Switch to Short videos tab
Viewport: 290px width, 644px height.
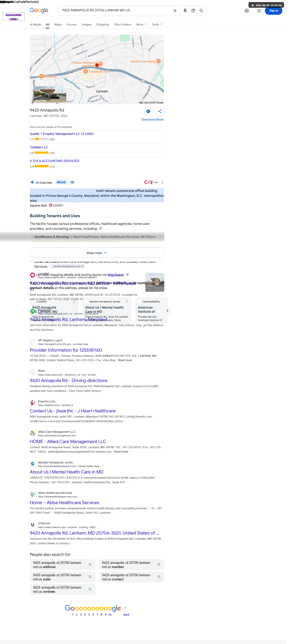(123, 24)
